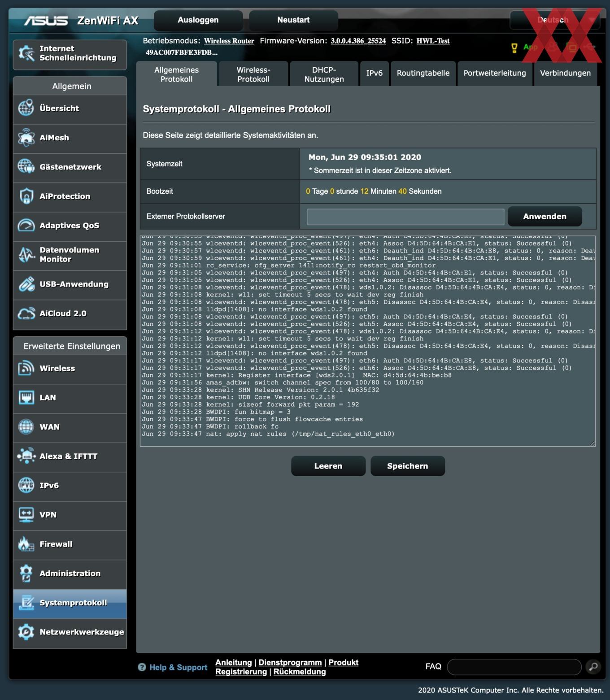Click the light bulb notification icon
This screenshot has height=700, width=610.
point(514,48)
